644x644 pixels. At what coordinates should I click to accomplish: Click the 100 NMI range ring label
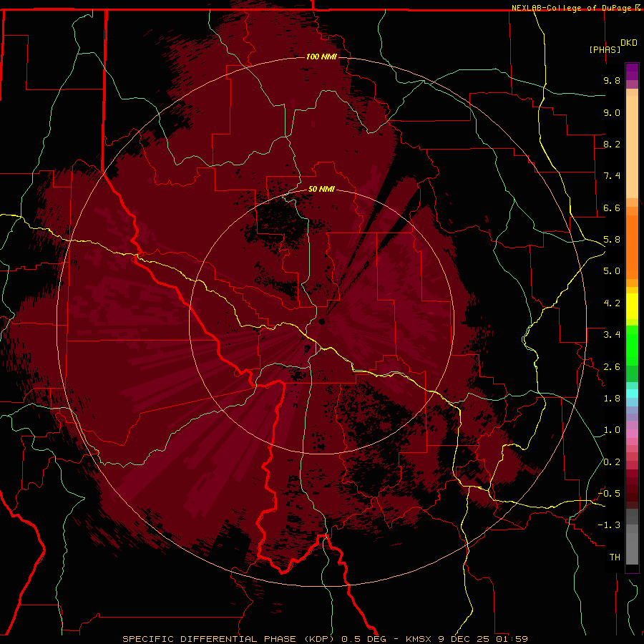tap(321, 57)
